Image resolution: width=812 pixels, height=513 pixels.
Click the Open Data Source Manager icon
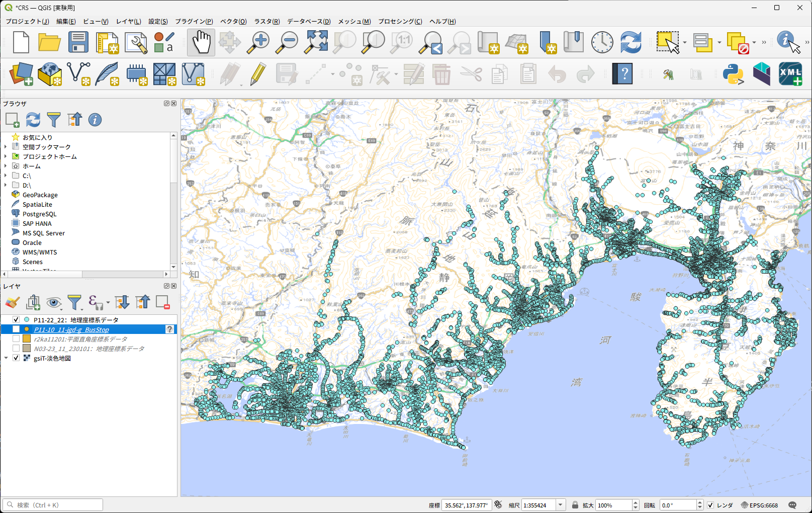click(21, 74)
